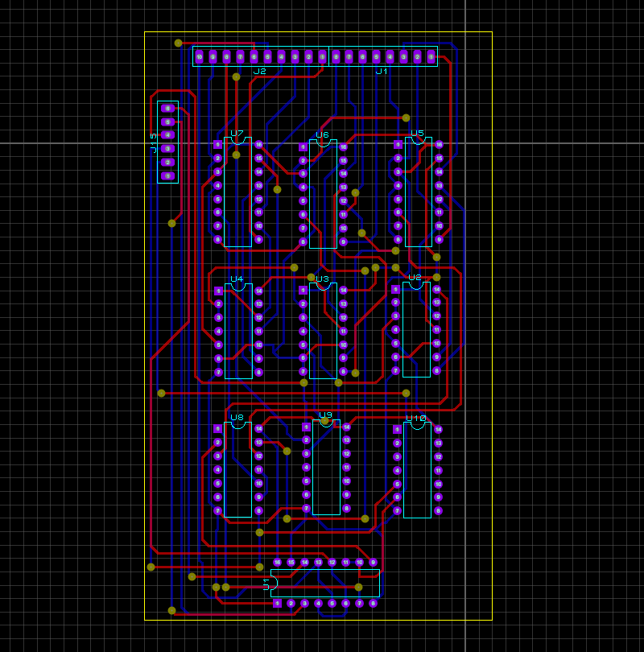This screenshot has width=644, height=652.
Task: Select the U8 component designator label
Action: pyautogui.click(x=237, y=418)
